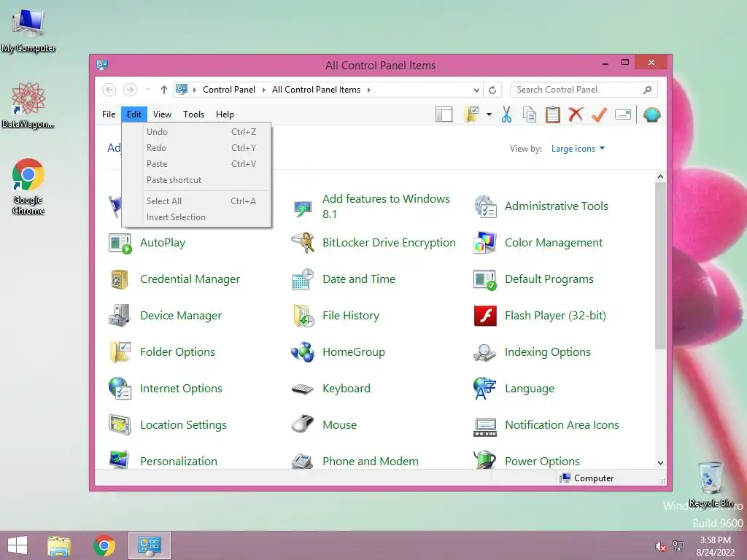Open the View by Large icons dropdown
Image resolution: width=747 pixels, height=560 pixels.
578,149
